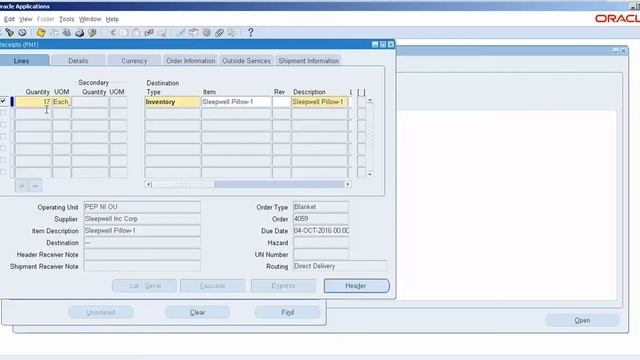
Task: Click the plus button below the lines grid
Action: click(22, 186)
